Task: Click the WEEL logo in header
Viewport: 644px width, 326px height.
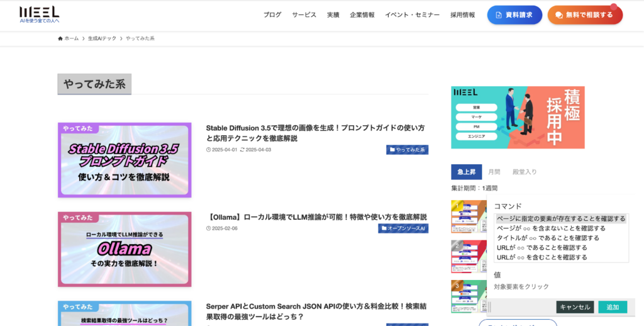Action: click(x=40, y=14)
